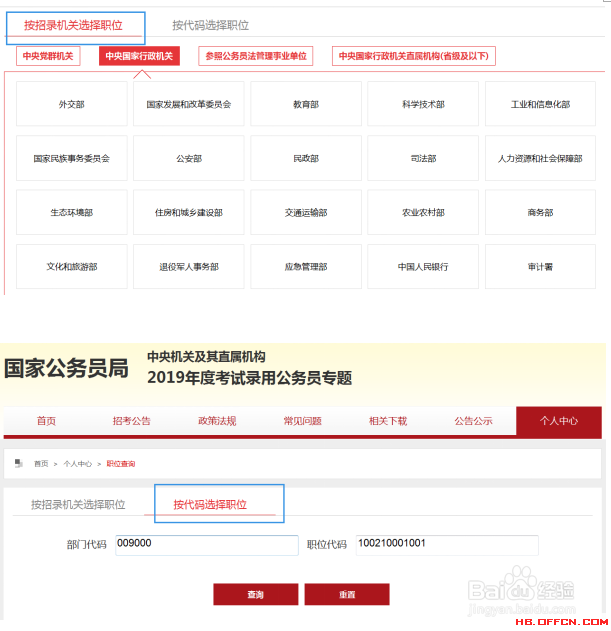The width and height of the screenshot is (611, 631).
Task: Open 相关下载 in the navigation bar
Action: [388, 421]
